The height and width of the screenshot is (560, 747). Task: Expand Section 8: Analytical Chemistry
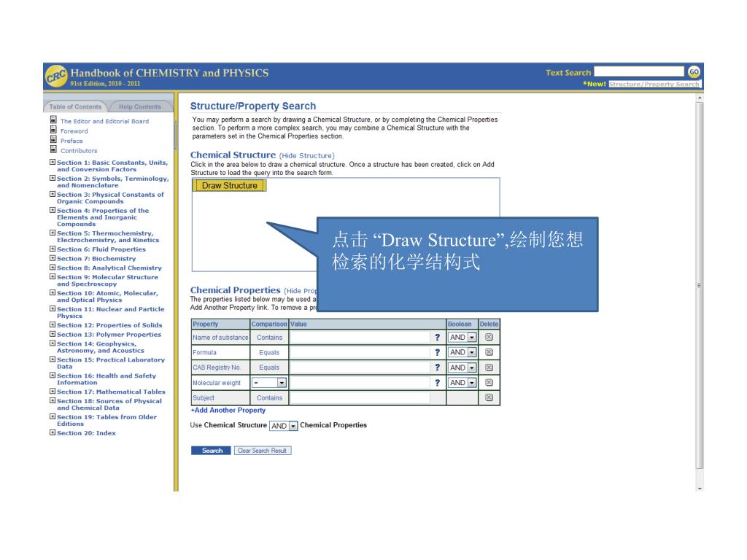(x=53, y=267)
